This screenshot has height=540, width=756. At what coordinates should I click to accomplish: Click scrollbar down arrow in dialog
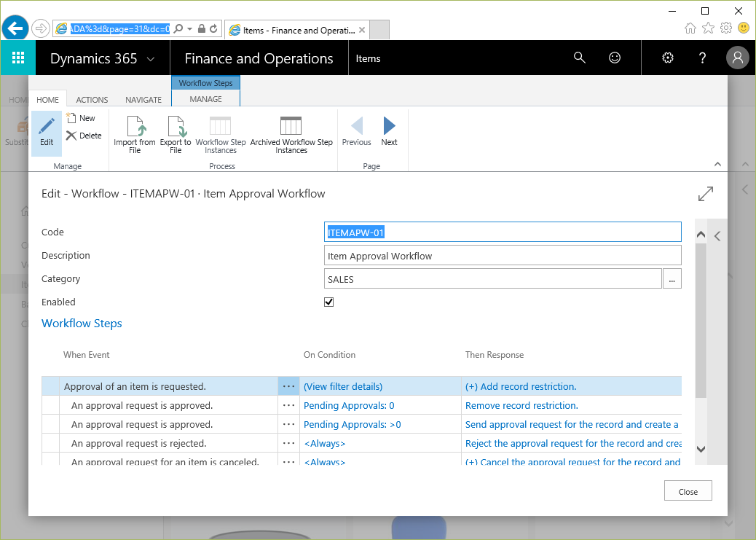[701, 449]
